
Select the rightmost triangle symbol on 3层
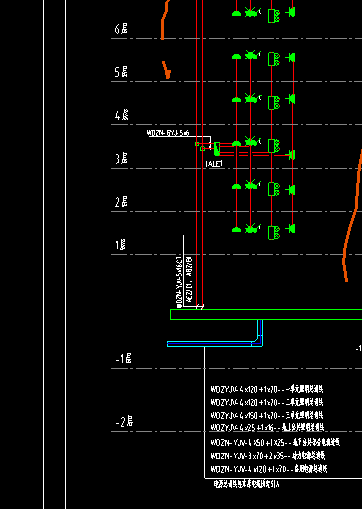[x=291, y=155]
